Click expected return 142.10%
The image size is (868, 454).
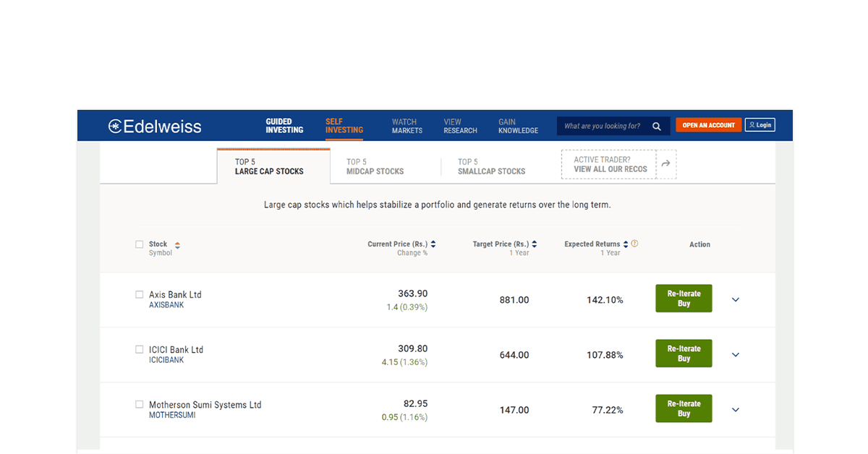605,300
